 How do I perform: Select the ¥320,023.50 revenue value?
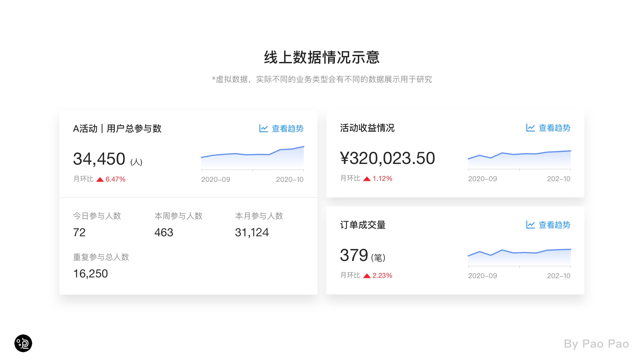[x=387, y=158]
